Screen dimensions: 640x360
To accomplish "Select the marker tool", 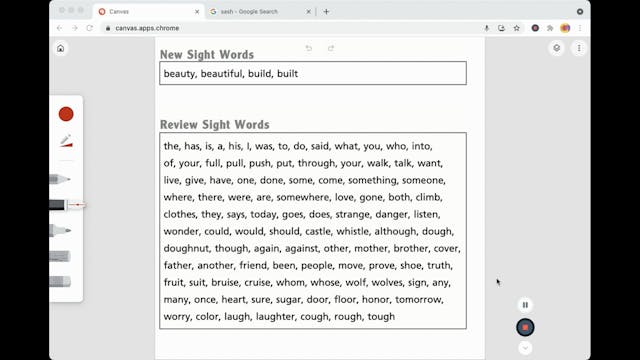I will click(x=60, y=231).
